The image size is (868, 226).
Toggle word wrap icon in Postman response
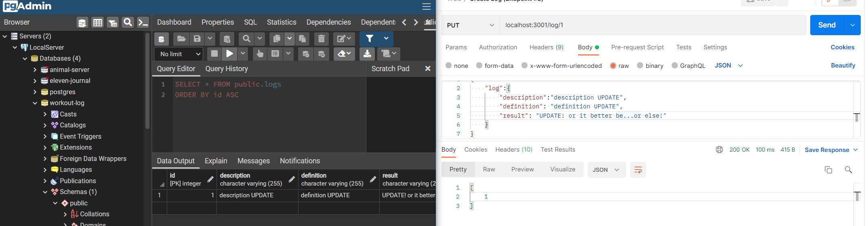click(x=638, y=170)
